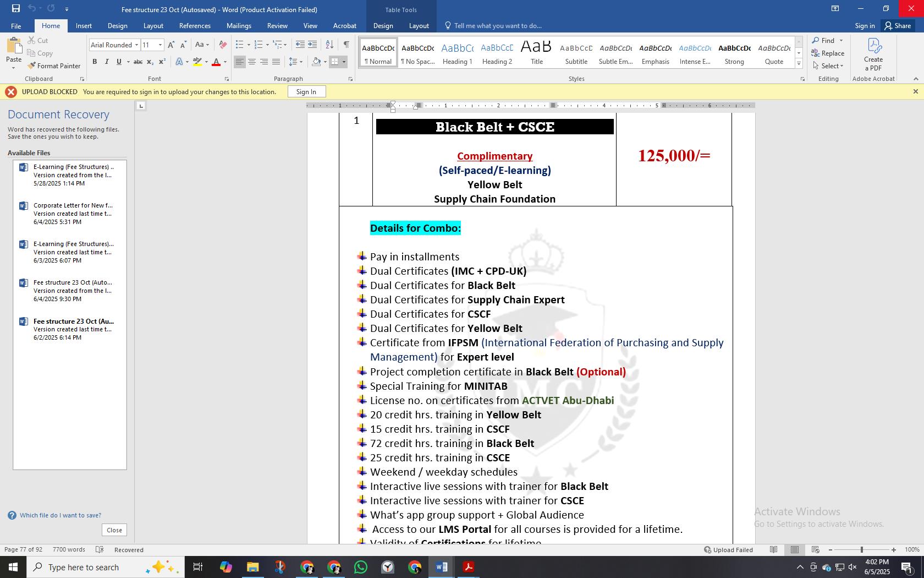Switch to Web Layout view in status bar
Screen dimensions: 924x578
pyautogui.click(x=815, y=549)
